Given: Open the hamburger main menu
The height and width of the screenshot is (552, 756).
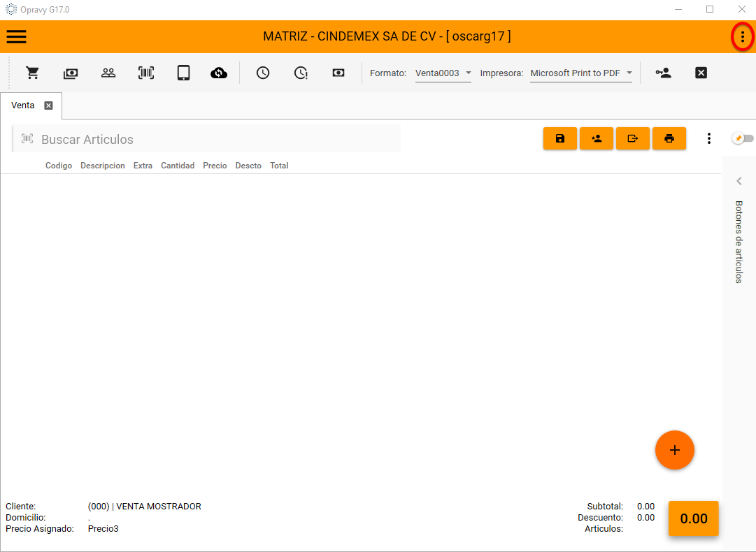Looking at the screenshot, I should click(16, 36).
